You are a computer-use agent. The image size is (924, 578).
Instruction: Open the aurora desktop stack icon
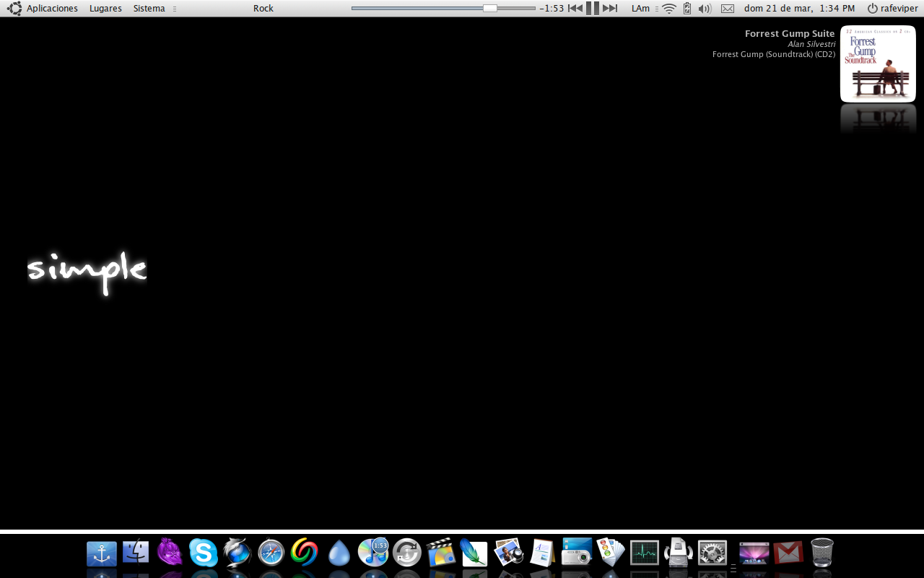[x=754, y=553]
